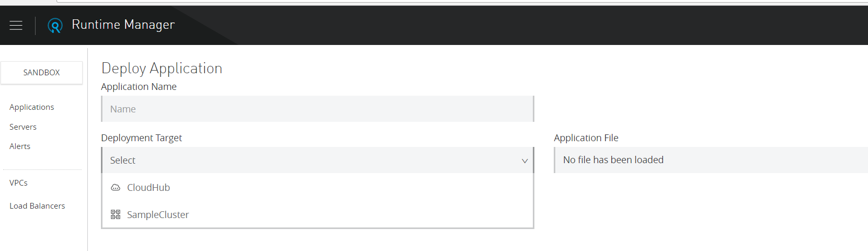This screenshot has height=251, width=868.
Task: Open the hamburger navigation menu
Action: click(16, 25)
